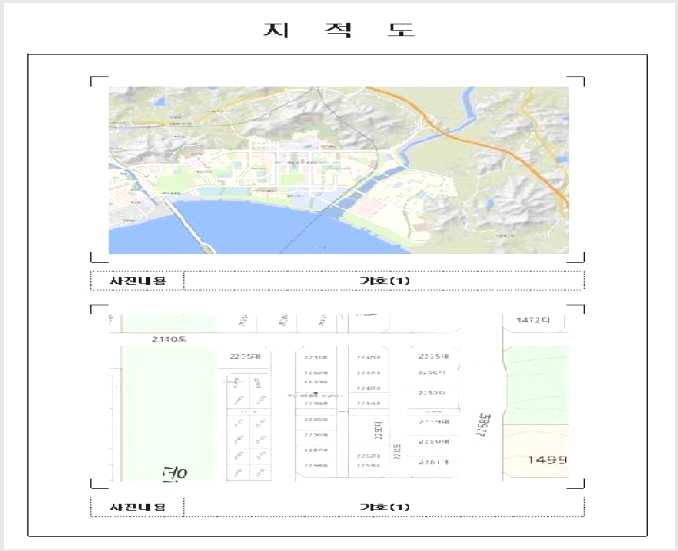Image resolution: width=678 pixels, height=551 pixels.
Task: Select the "기호(1)" caption under the lower map
Action: coord(384,507)
